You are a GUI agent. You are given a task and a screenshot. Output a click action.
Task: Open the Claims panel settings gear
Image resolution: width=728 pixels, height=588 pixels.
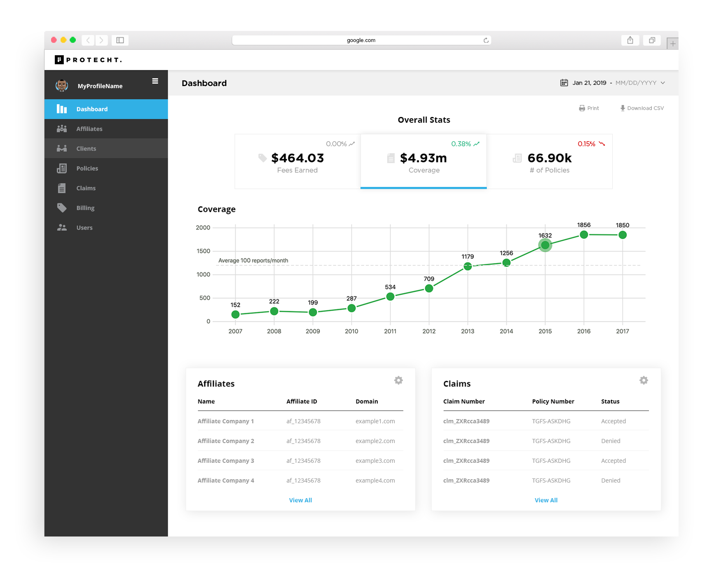tap(644, 380)
